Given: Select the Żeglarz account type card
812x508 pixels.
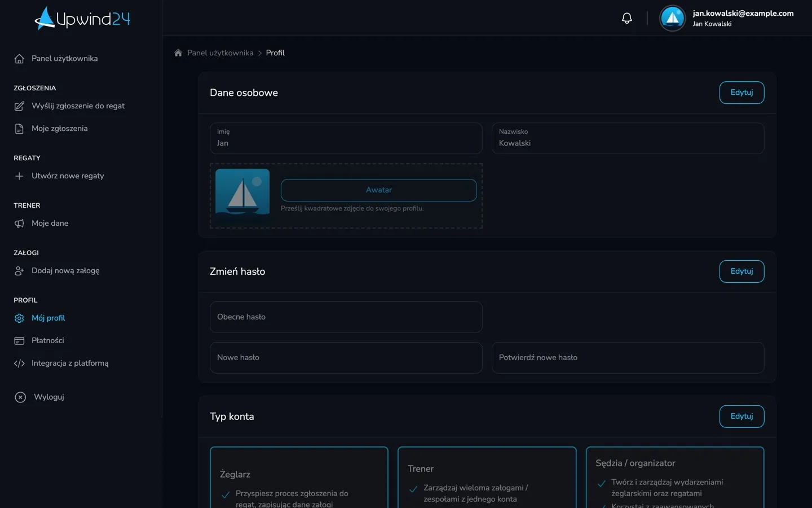Looking at the screenshot, I should point(299,478).
